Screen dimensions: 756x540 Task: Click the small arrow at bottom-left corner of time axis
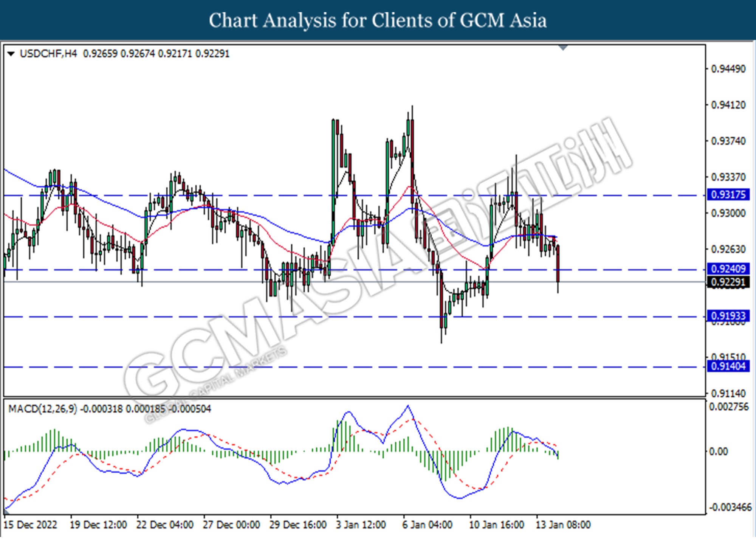[x=6, y=513]
